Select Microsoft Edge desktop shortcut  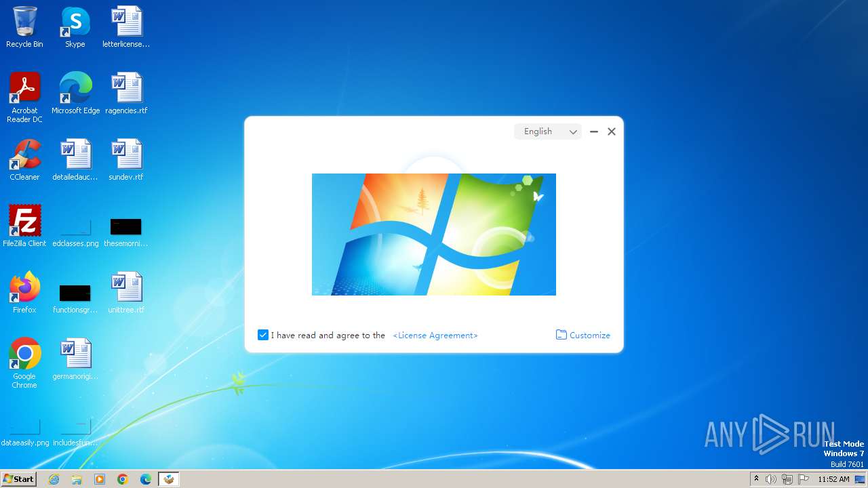tap(75, 94)
